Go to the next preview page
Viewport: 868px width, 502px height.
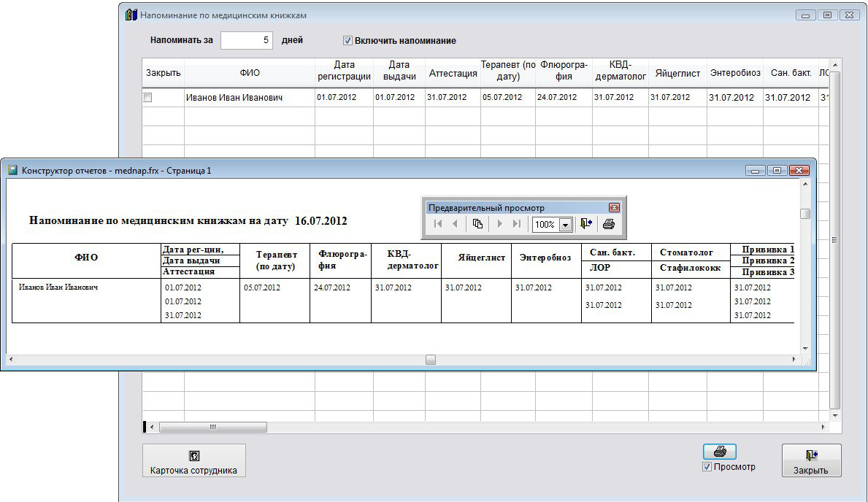tap(500, 225)
